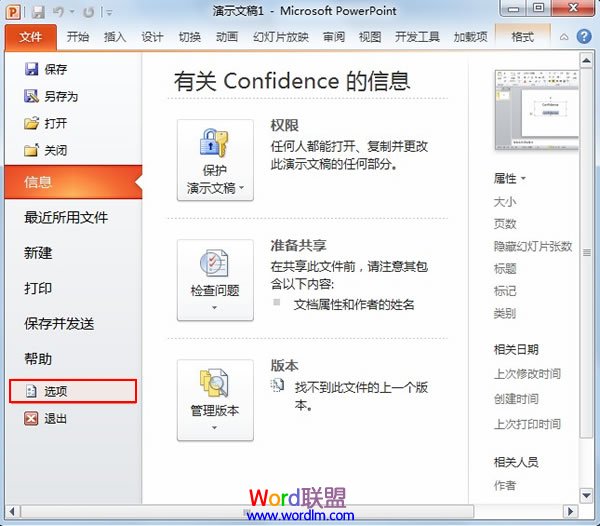Open 帮助 in the File menu

pyautogui.click(x=38, y=359)
